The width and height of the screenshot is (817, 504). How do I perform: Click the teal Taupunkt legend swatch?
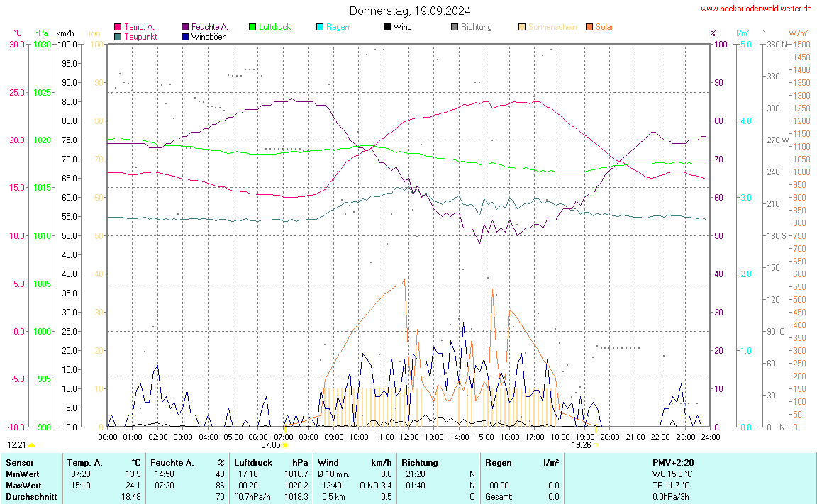(x=118, y=36)
